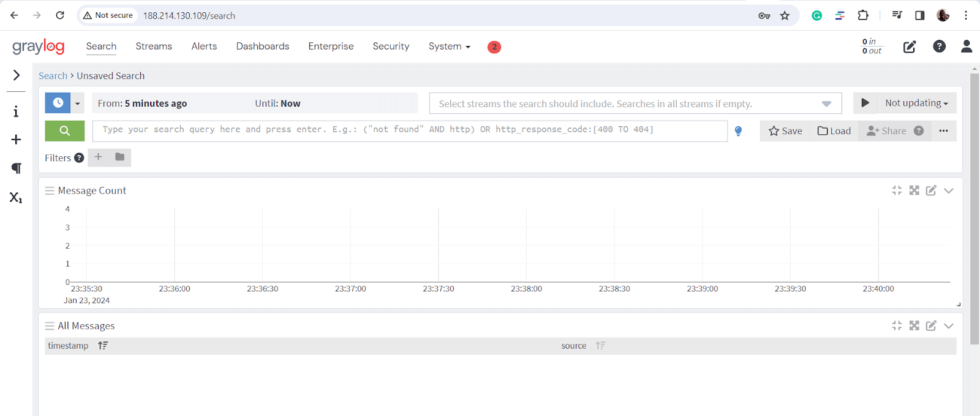This screenshot has width=980, height=416.
Task: Click the clock time range icon
Action: pos(58,103)
